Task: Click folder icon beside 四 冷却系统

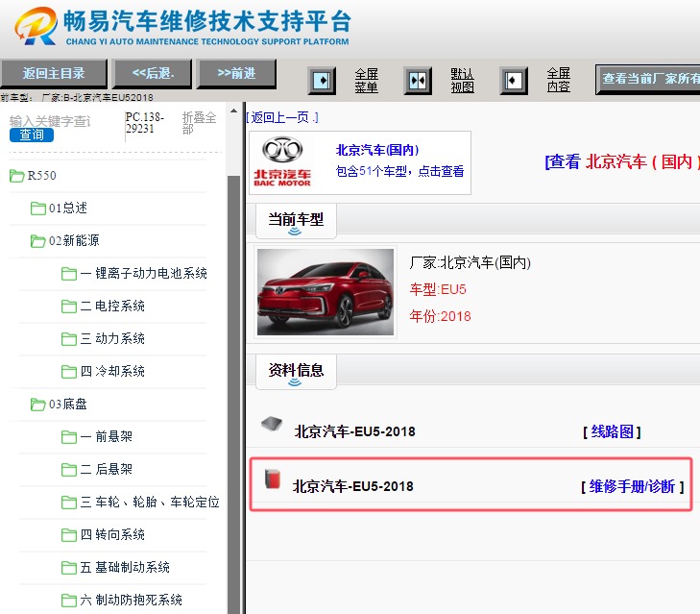Action: (69, 371)
